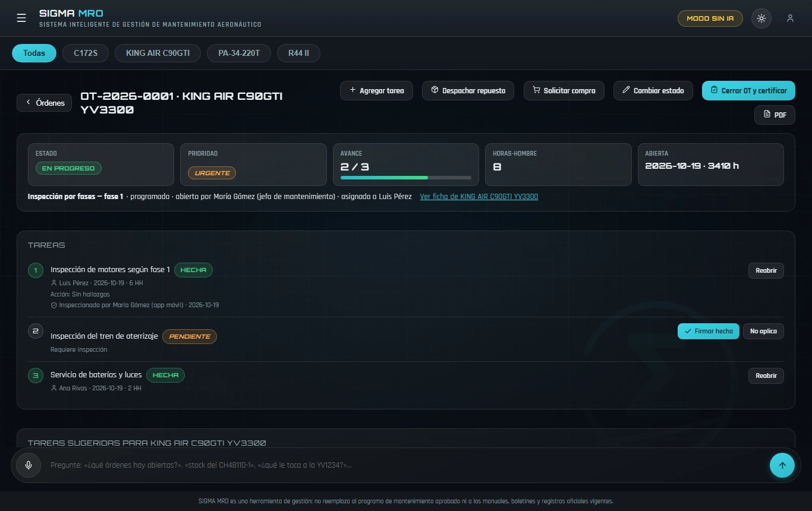Click the EN PROGRESO status badge
The height and width of the screenshot is (511, 812).
click(x=69, y=168)
